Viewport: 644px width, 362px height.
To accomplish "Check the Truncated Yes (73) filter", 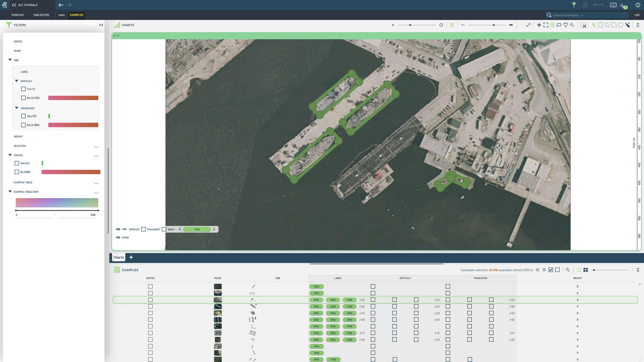I will pyautogui.click(x=23, y=116).
